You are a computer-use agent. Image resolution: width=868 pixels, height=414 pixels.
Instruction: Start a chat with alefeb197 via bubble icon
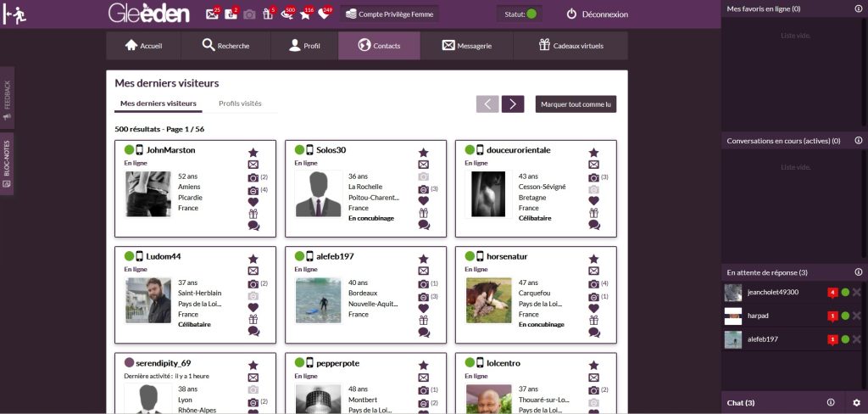(x=424, y=332)
